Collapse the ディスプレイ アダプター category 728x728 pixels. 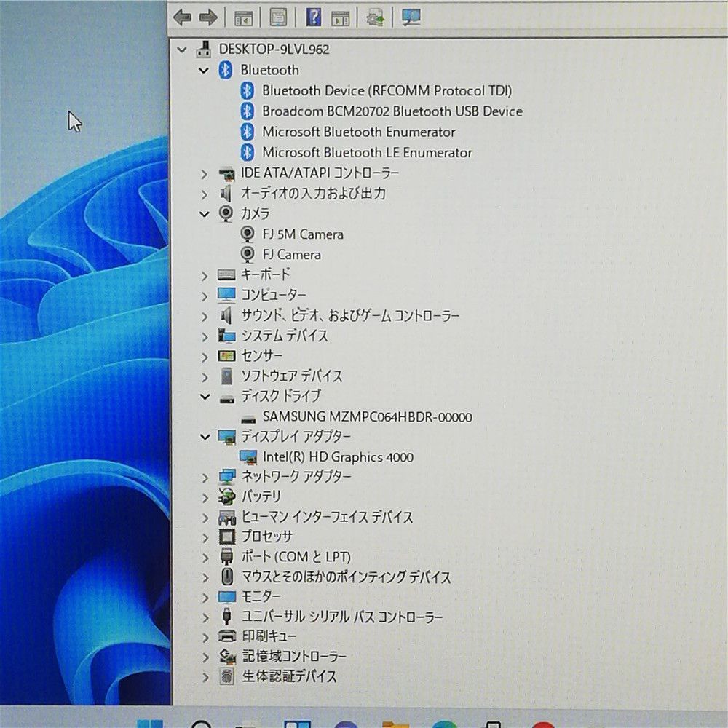205,436
